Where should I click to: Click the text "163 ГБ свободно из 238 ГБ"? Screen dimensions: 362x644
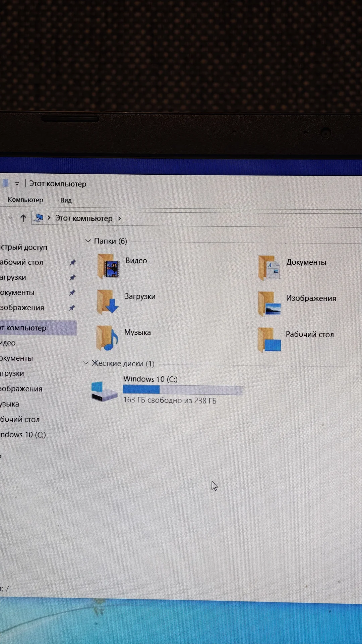click(x=170, y=400)
